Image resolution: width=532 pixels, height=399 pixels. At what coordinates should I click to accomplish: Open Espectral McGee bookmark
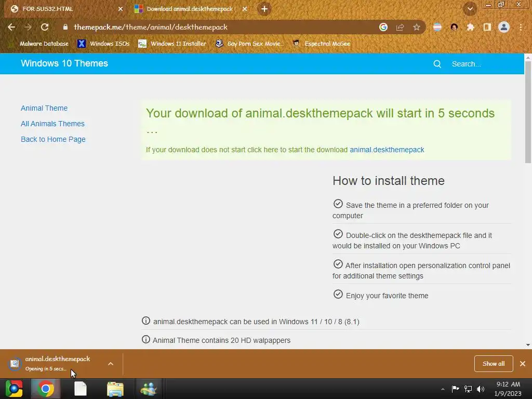pyautogui.click(x=322, y=44)
